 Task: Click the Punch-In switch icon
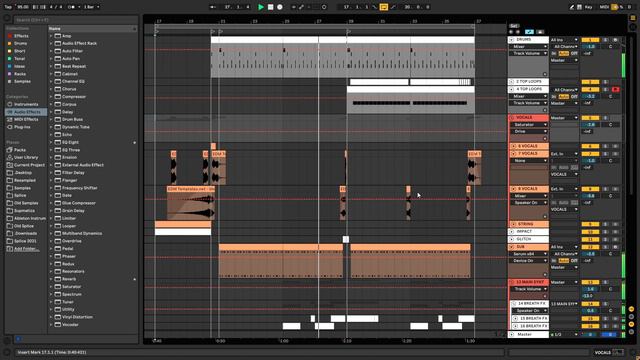375,7
